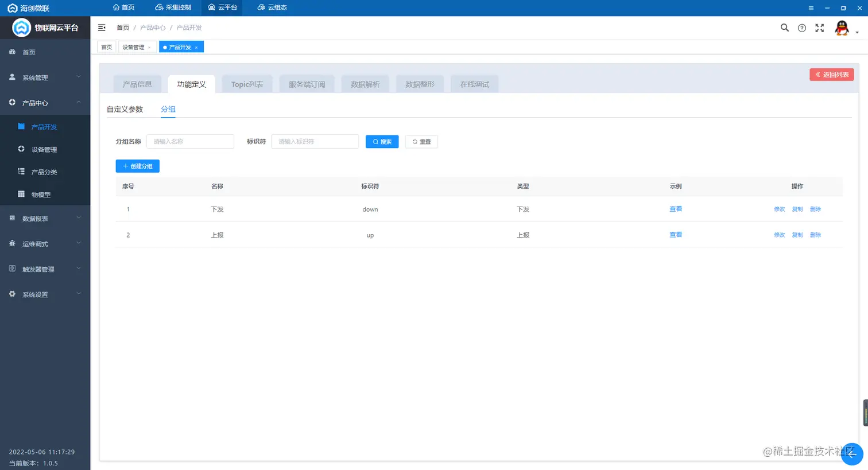The width and height of the screenshot is (868, 470).
Task: Click the 首页 page tab
Action: point(107,47)
